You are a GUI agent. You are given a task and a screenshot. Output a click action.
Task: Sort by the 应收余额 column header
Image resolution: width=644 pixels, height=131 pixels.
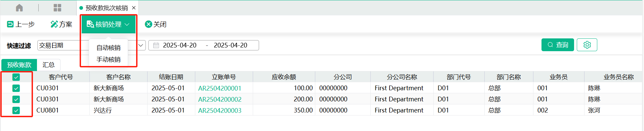[x=284, y=77]
